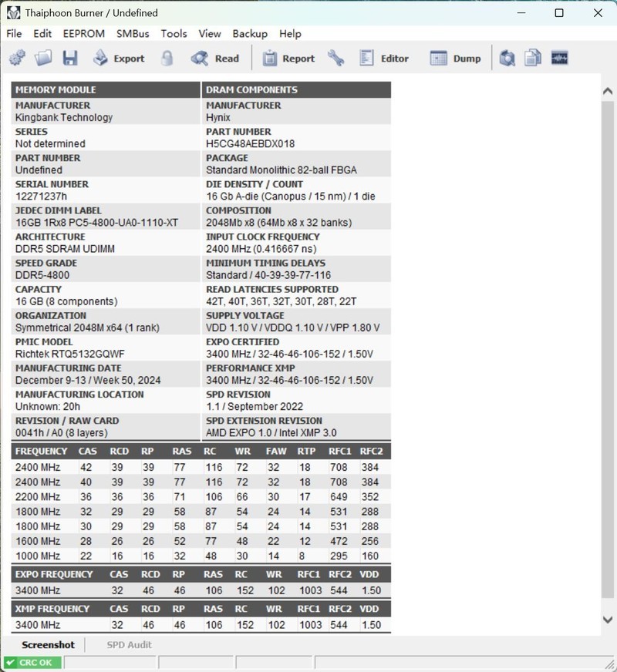This screenshot has height=672, width=617.
Task: Click AMD EXPO 1.0 / Intel XMP 3.0 text
Action: click(271, 432)
